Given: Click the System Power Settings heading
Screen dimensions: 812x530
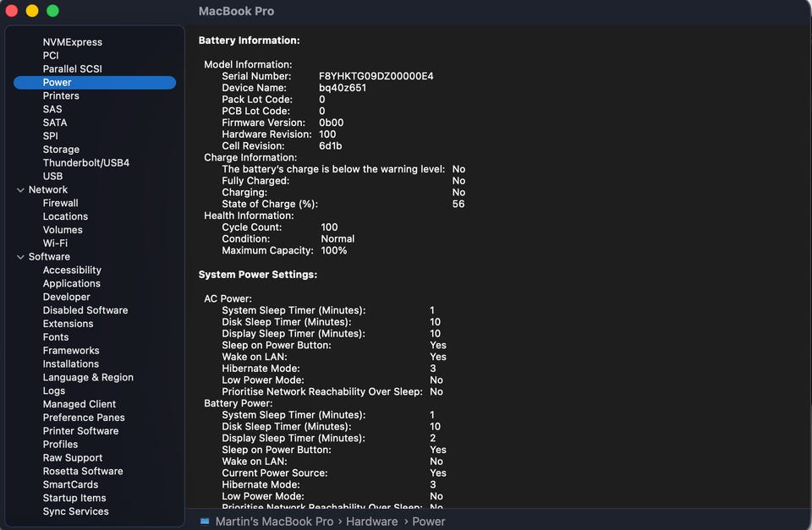Looking at the screenshot, I should (258, 275).
